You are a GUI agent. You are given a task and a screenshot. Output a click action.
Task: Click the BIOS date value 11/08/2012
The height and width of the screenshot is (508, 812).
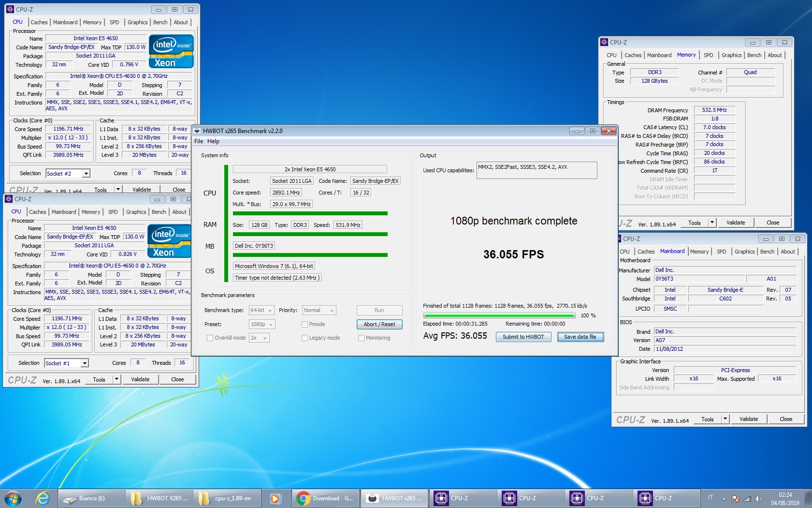(725, 349)
